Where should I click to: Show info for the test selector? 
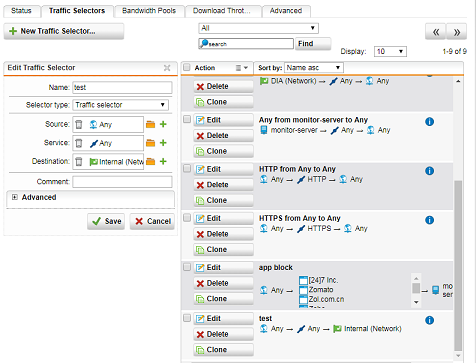(430, 320)
